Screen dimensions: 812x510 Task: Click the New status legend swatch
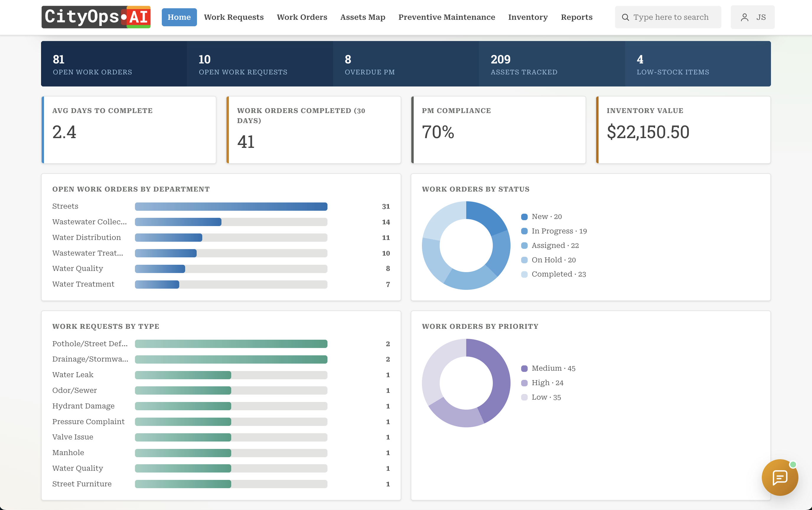524,217
